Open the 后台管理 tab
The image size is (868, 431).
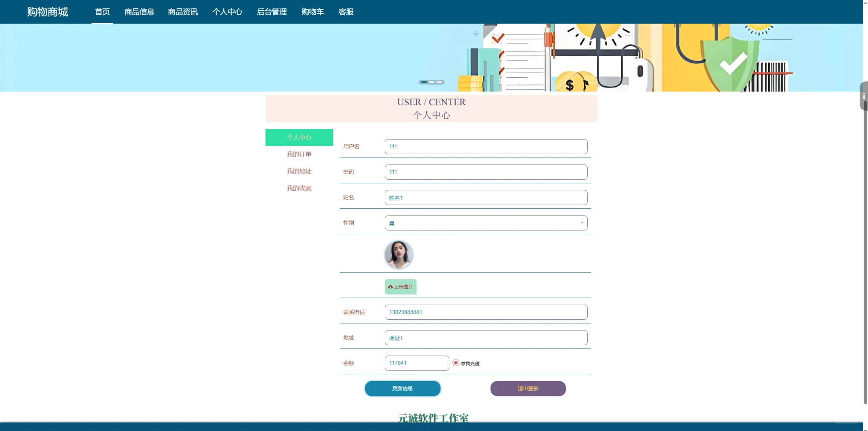point(272,12)
